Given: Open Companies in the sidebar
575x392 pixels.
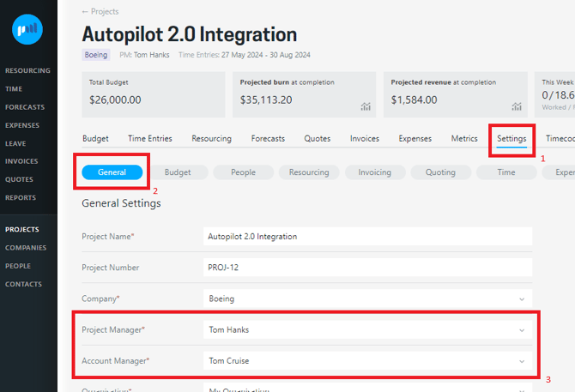Looking at the screenshot, I should coord(26,248).
